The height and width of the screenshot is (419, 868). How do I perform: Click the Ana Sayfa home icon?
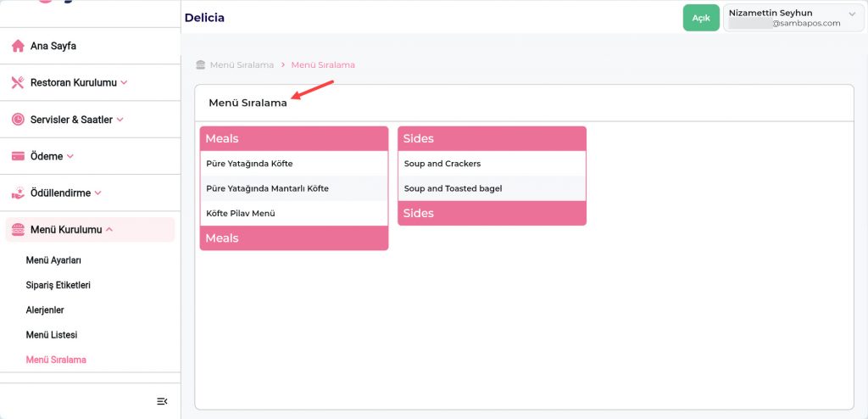click(18, 46)
